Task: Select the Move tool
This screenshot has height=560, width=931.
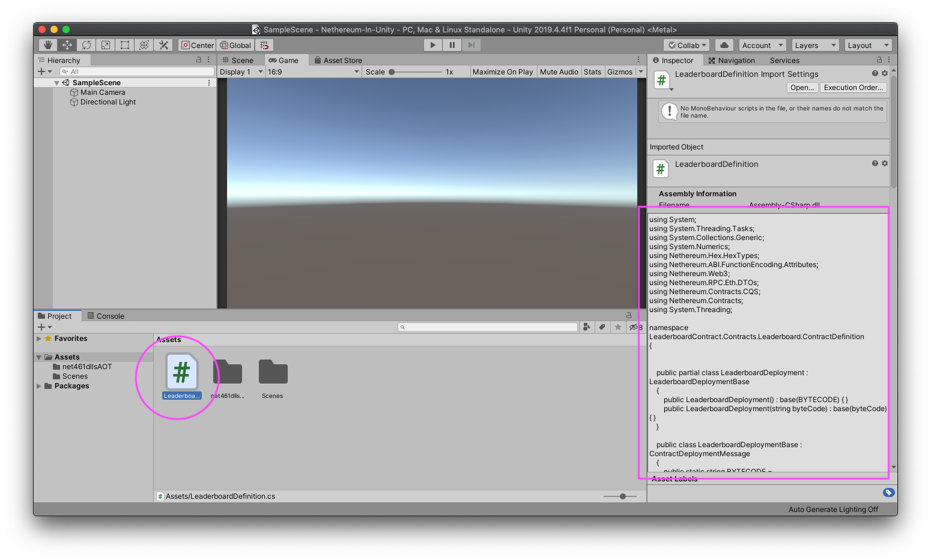Action: coord(67,44)
